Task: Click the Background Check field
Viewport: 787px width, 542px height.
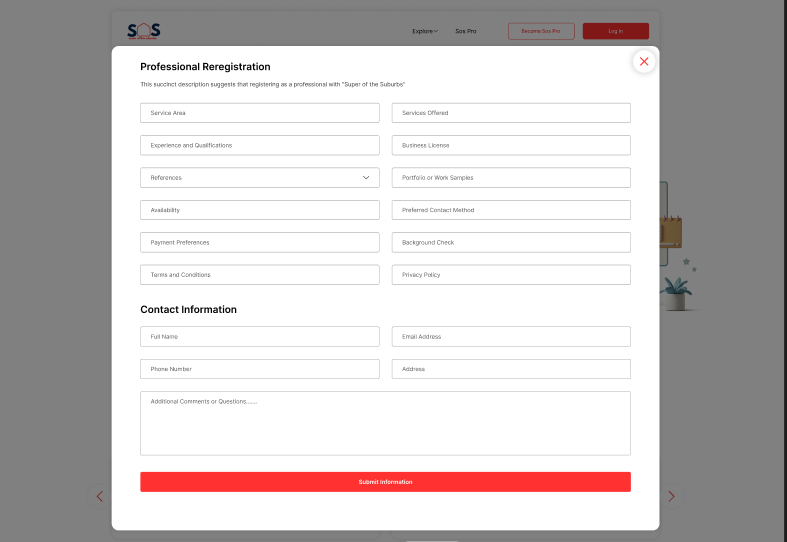Action: coord(511,242)
